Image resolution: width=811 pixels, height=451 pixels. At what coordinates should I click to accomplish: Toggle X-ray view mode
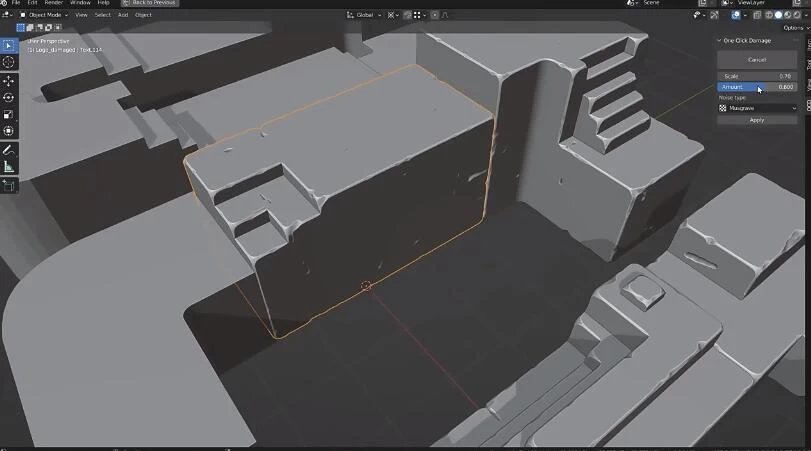(756, 15)
